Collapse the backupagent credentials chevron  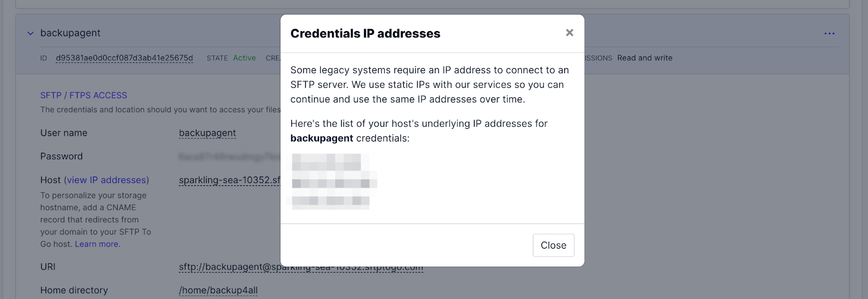click(x=30, y=34)
